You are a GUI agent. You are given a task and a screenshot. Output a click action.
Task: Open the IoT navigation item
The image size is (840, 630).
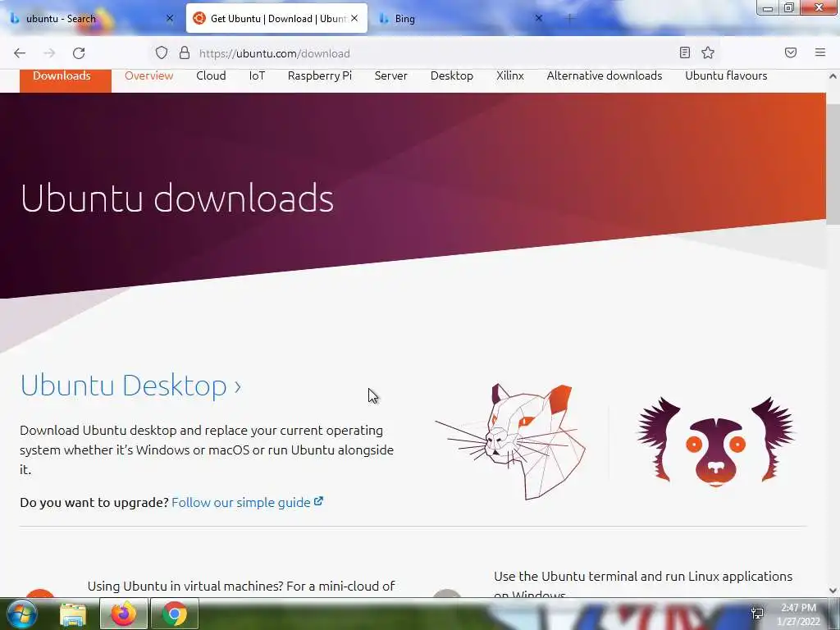click(x=257, y=76)
